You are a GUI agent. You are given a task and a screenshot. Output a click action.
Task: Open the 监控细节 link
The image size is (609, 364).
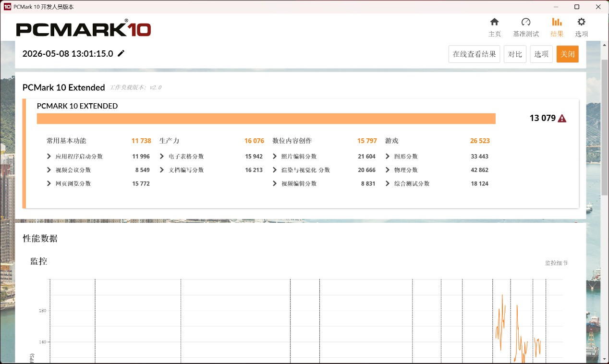(x=556, y=263)
